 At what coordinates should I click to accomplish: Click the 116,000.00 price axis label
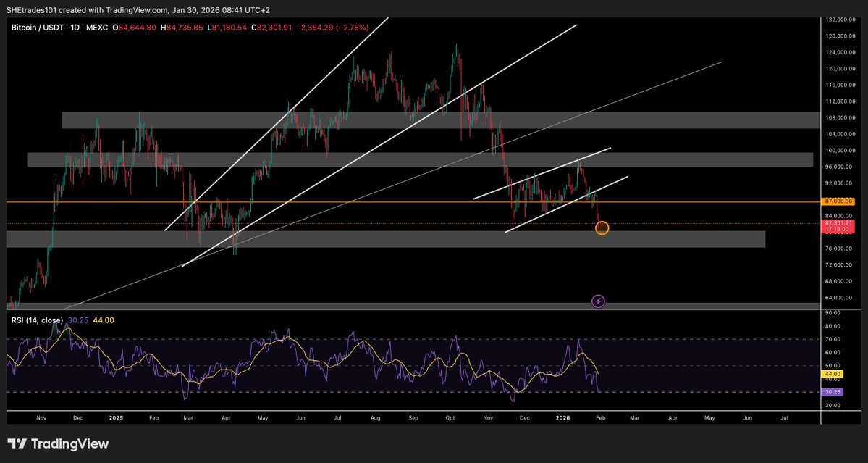(840, 85)
